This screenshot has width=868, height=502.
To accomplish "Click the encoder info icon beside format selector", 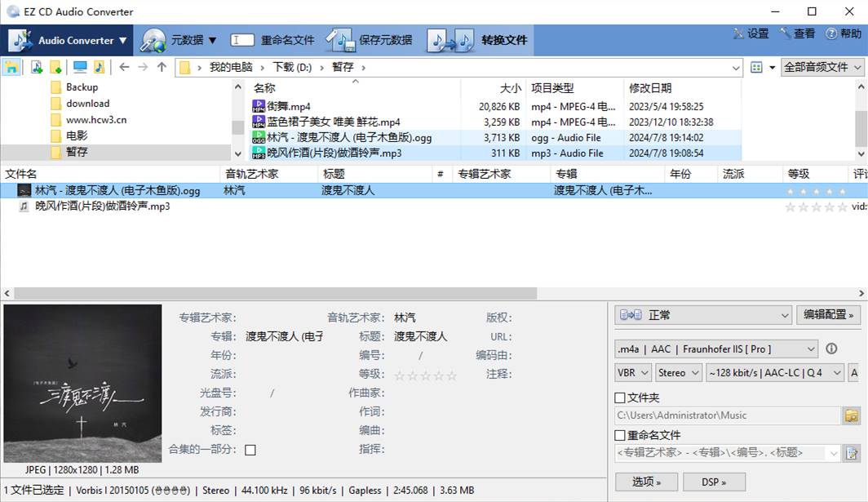I will pos(831,349).
